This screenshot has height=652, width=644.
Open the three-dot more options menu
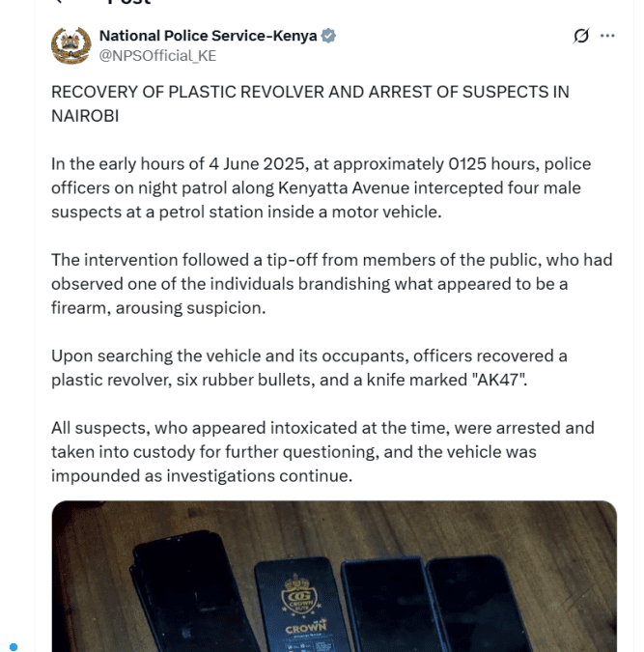click(607, 37)
